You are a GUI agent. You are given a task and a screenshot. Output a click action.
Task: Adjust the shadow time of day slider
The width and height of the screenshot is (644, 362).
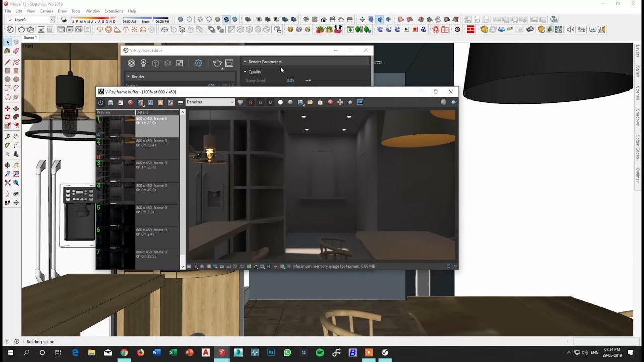pos(146,20)
